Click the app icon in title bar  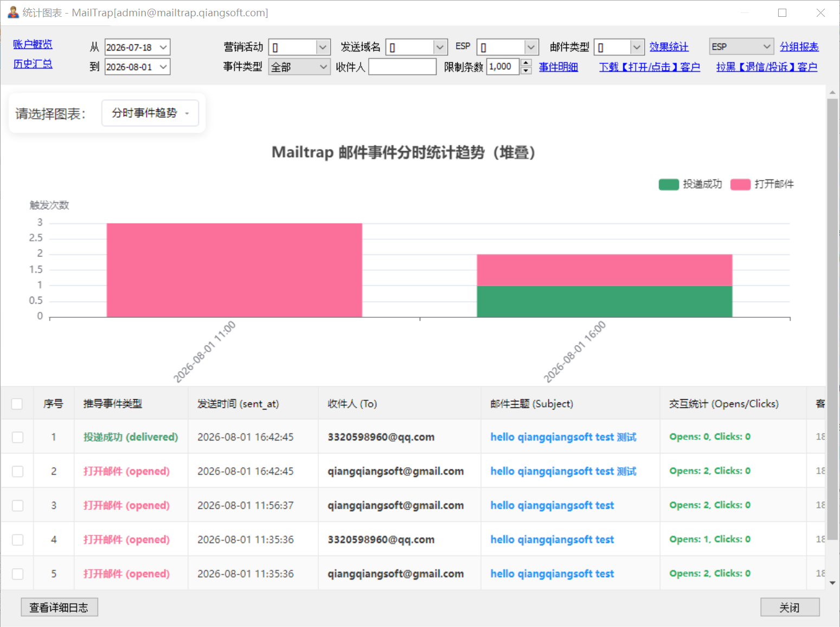[x=13, y=12]
